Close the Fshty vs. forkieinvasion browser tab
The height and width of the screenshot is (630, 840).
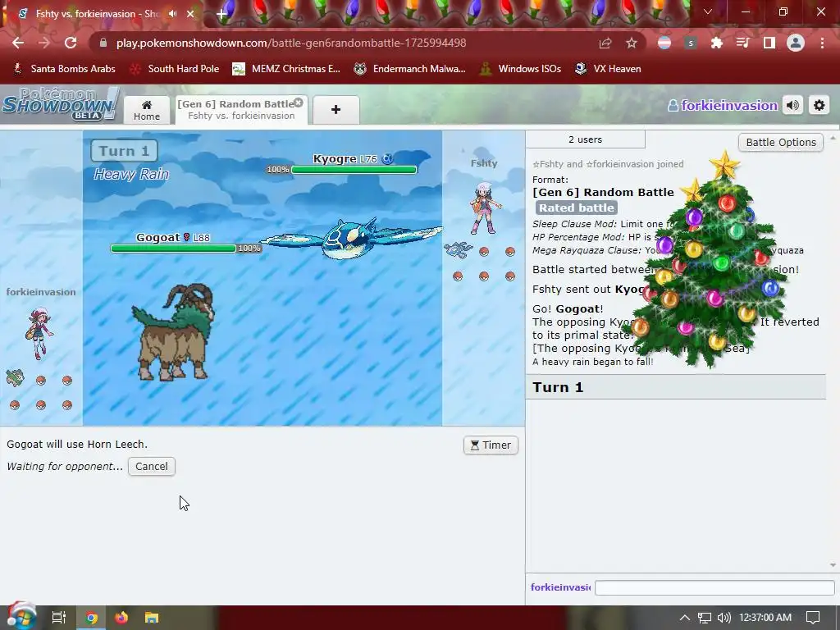coord(190,14)
